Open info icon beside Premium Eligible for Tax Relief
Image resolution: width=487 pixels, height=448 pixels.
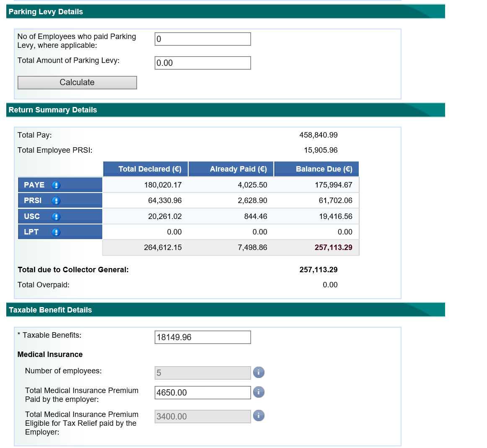point(259,416)
